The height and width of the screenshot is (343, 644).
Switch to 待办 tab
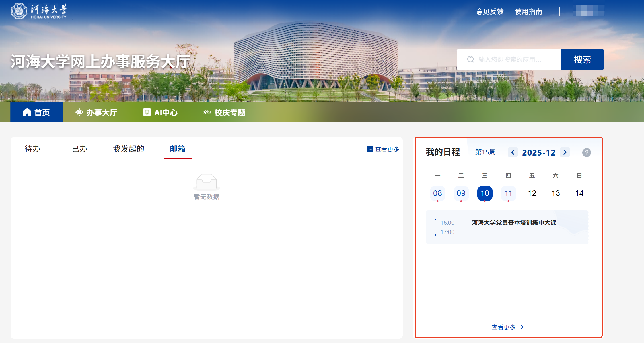(x=32, y=149)
